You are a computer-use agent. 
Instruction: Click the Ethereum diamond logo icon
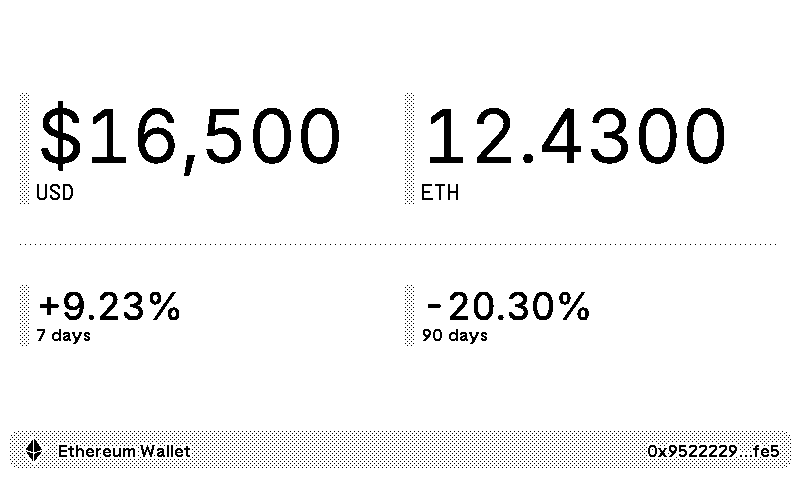34,451
